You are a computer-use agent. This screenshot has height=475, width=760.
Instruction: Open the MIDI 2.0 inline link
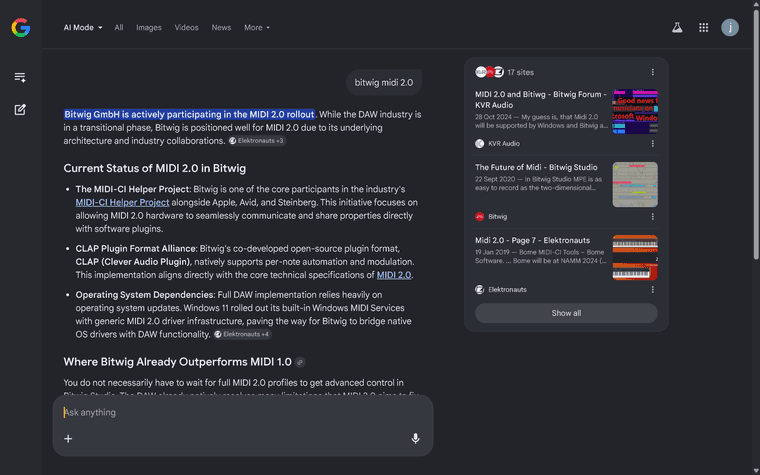(394, 275)
